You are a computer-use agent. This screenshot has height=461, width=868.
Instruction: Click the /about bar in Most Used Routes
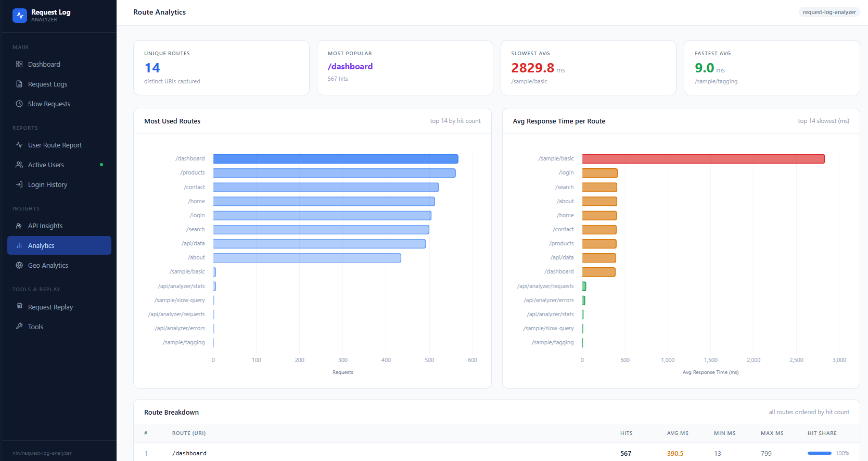coord(307,258)
